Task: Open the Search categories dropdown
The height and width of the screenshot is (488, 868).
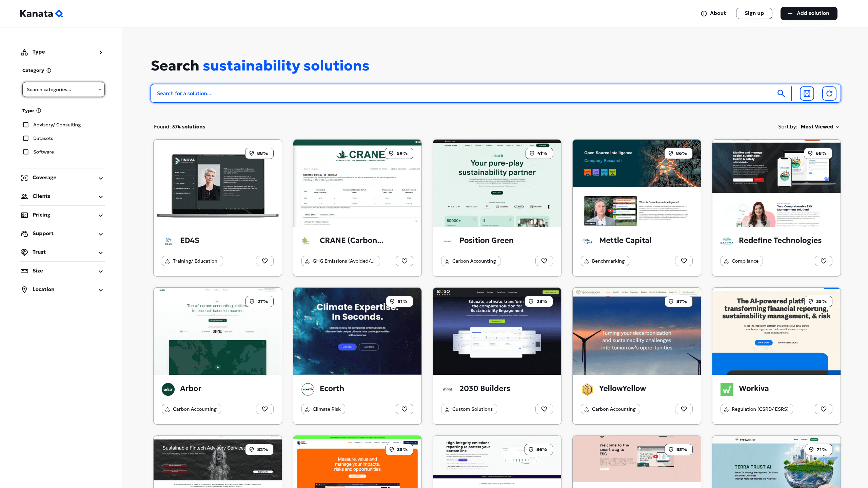Action: 63,89
